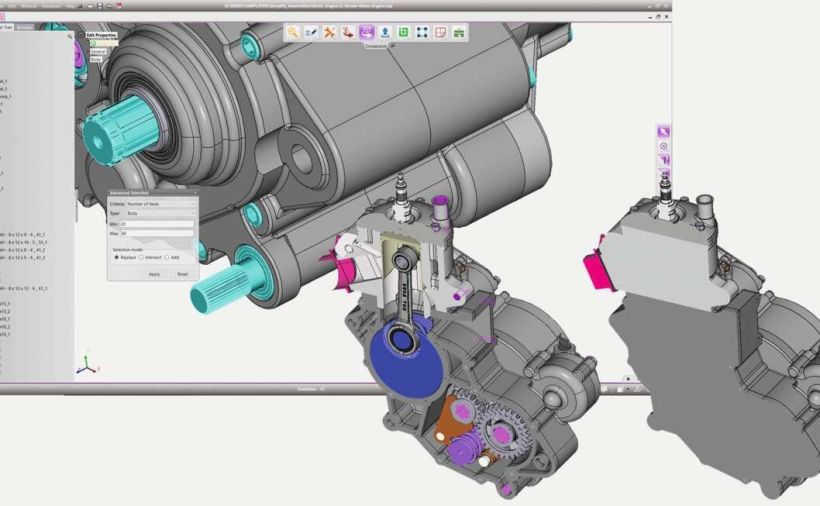Select the Replace selection mode radio button

[x=117, y=257]
